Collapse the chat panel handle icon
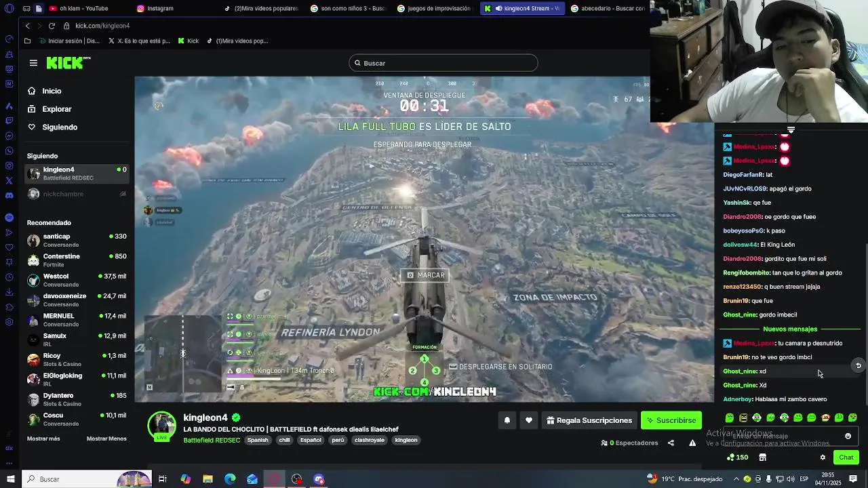Image resolution: width=868 pixels, height=488 pixels. coord(791,129)
